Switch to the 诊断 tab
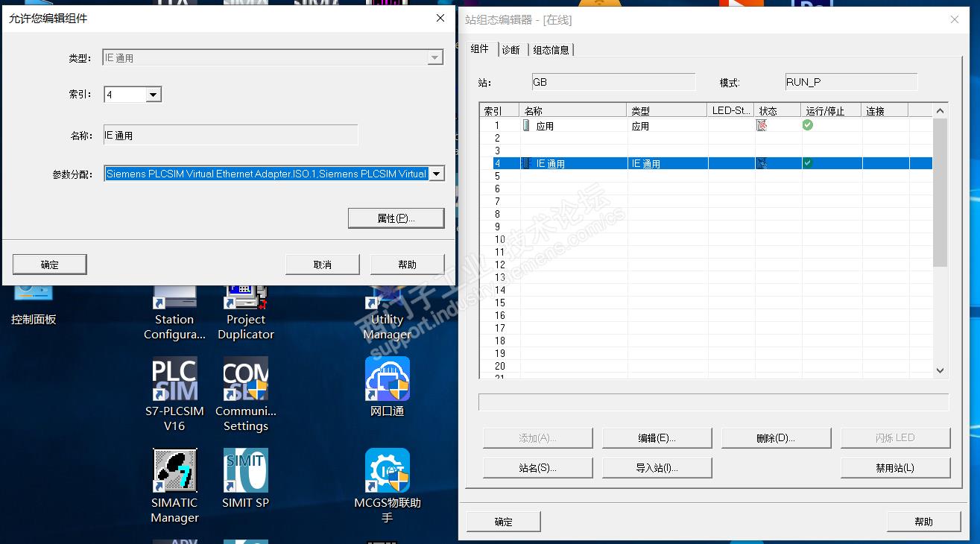 click(510, 50)
